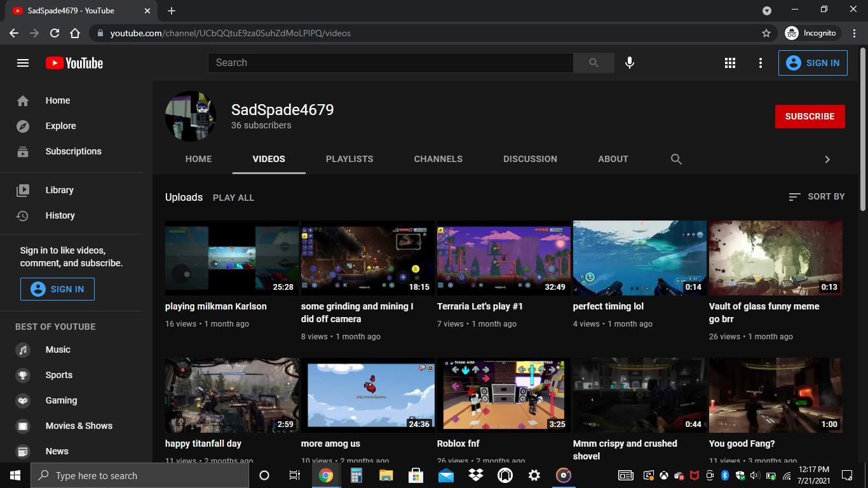Bookmark this page with the star icon

tap(766, 33)
